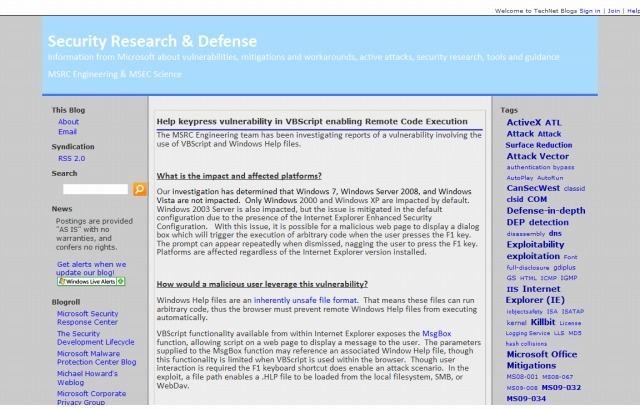Select the Microsoft Office tag
Image resolution: width=640 pixels, height=410 pixels.
[x=542, y=354]
